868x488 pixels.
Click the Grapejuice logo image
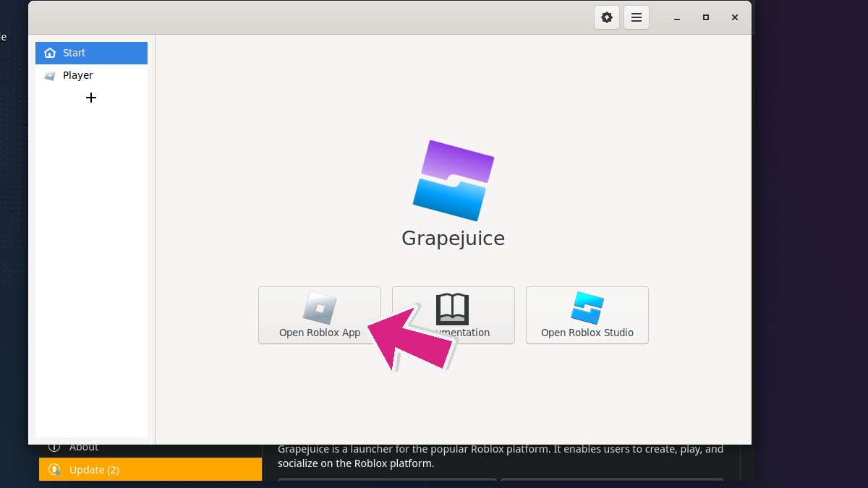pos(454,180)
